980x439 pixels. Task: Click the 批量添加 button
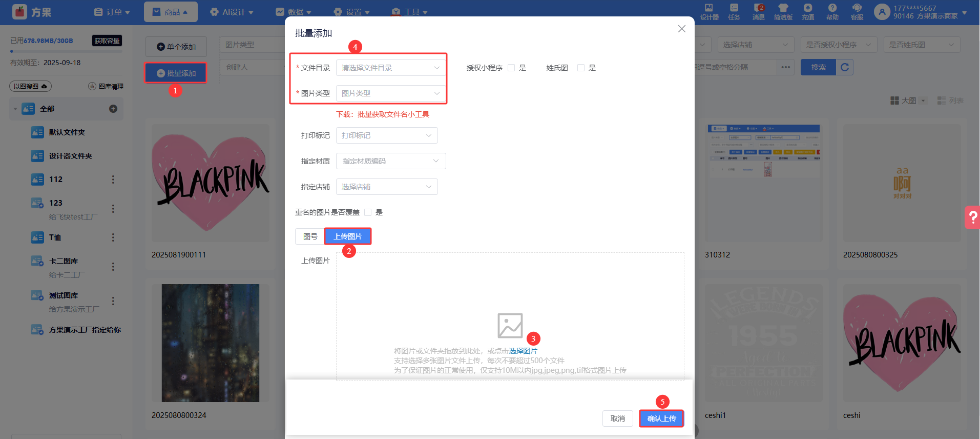coord(176,73)
